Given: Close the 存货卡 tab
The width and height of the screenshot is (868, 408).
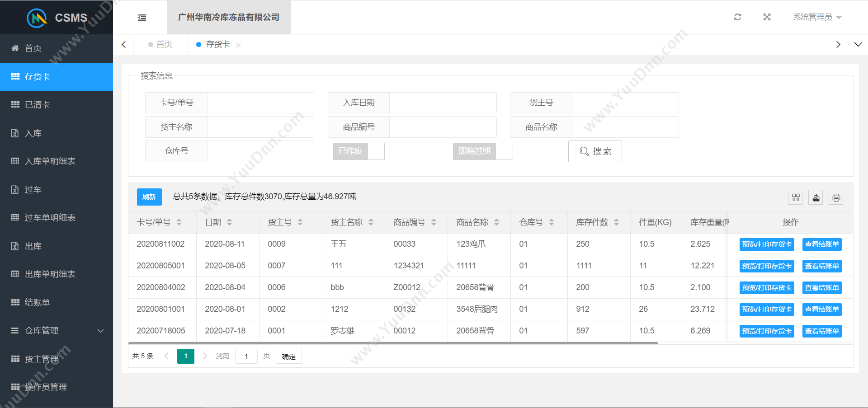Looking at the screenshot, I should pyautogui.click(x=238, y=45).
